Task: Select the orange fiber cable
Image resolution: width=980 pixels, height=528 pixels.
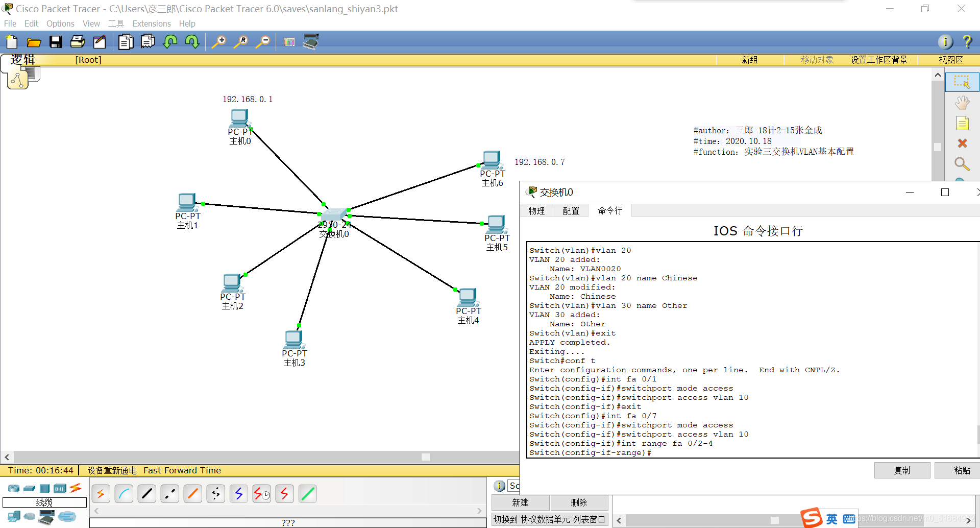Action: click(193, 494)
